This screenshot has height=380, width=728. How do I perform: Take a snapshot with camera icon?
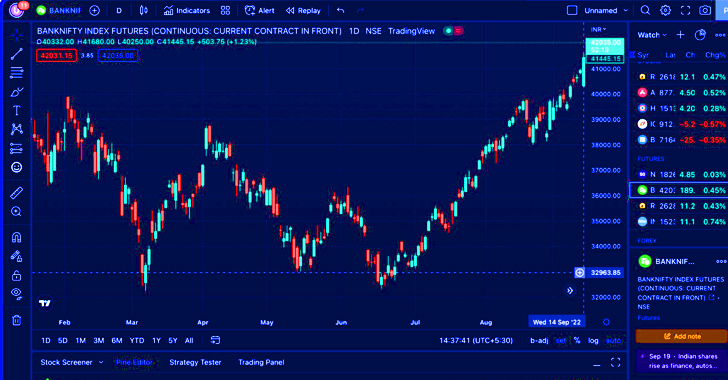[705, 10]
